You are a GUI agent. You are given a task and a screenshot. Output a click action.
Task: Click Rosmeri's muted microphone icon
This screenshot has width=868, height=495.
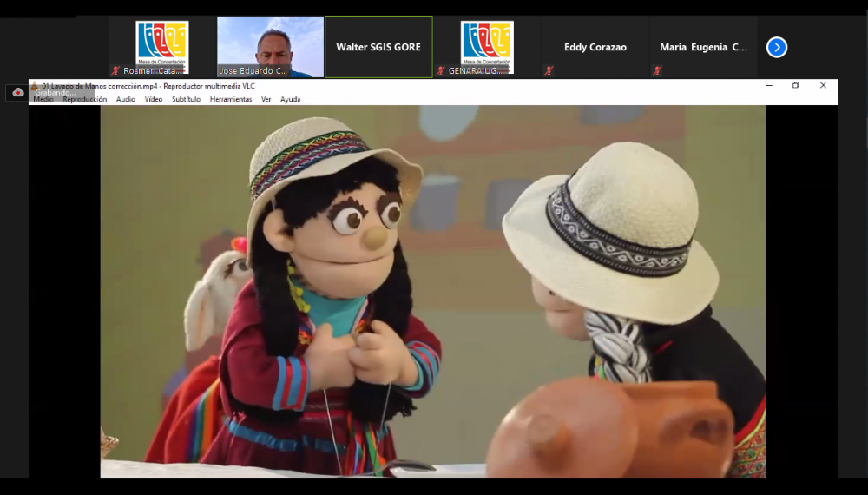pyautogui.click(x=115, y=70)
